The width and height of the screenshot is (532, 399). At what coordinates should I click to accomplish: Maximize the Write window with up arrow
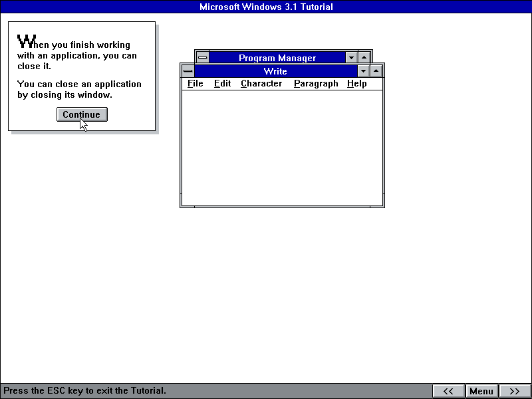click(376, 71)
